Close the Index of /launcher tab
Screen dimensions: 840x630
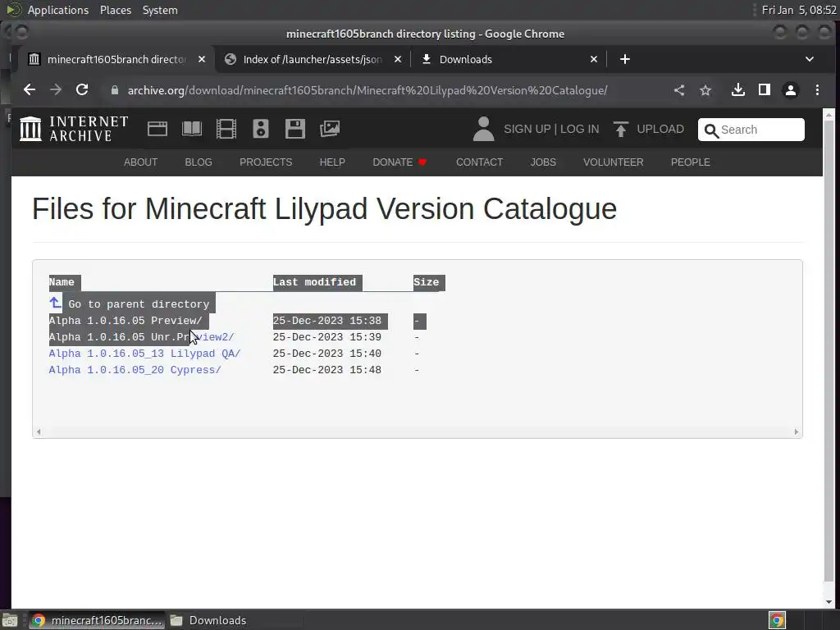coord(398,59)
